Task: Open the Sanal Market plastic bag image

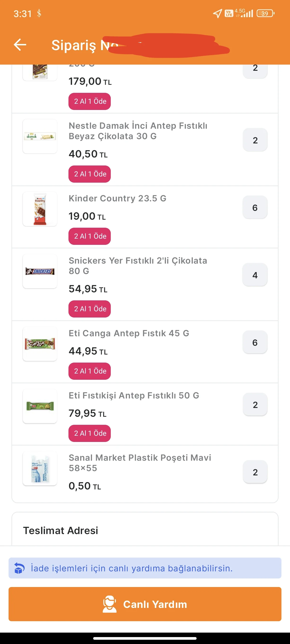Action: (40, 468)
